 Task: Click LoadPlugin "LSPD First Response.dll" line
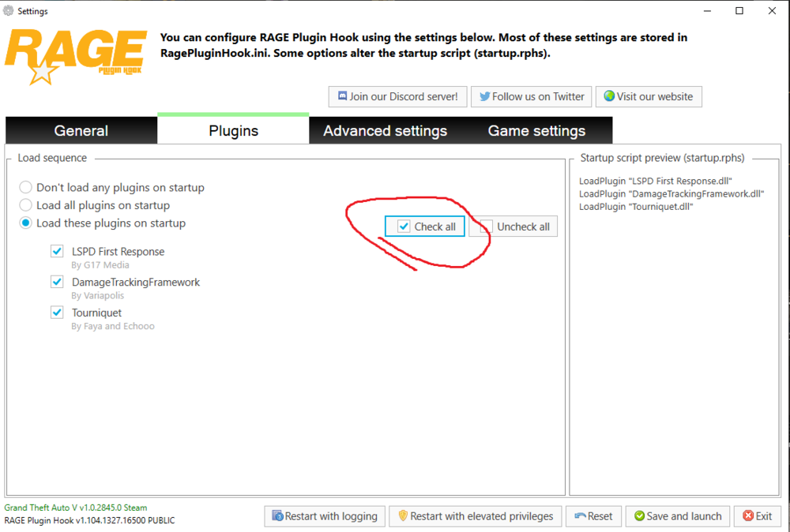[x=656, y=182]
